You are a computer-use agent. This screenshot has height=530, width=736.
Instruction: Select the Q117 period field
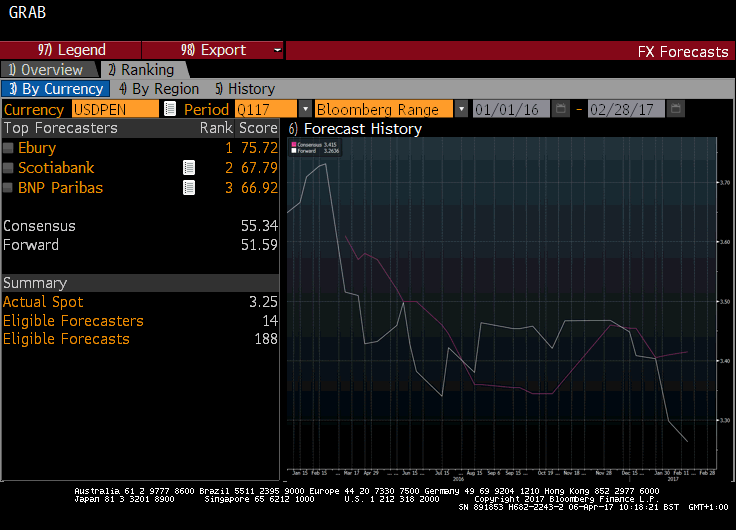[x=266, y=109]
